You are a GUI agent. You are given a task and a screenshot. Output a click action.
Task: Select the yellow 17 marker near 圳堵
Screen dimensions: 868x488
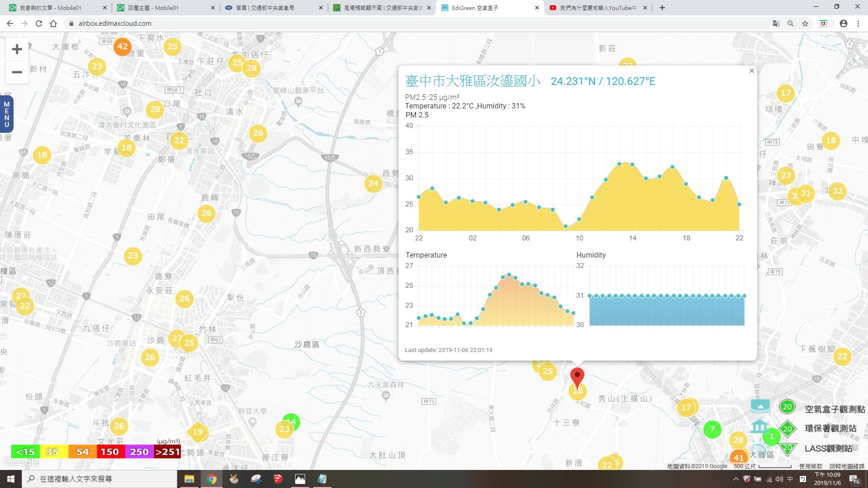(x=786, y=94)
